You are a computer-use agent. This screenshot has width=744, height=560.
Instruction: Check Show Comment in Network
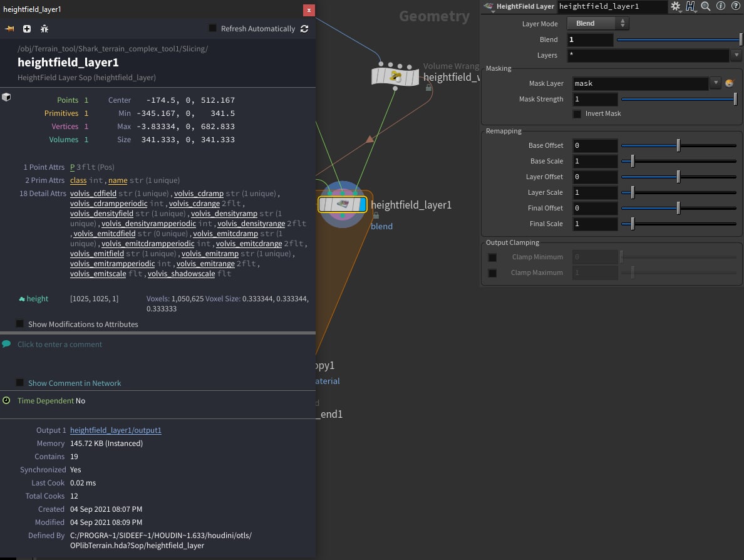pos(20,383)
